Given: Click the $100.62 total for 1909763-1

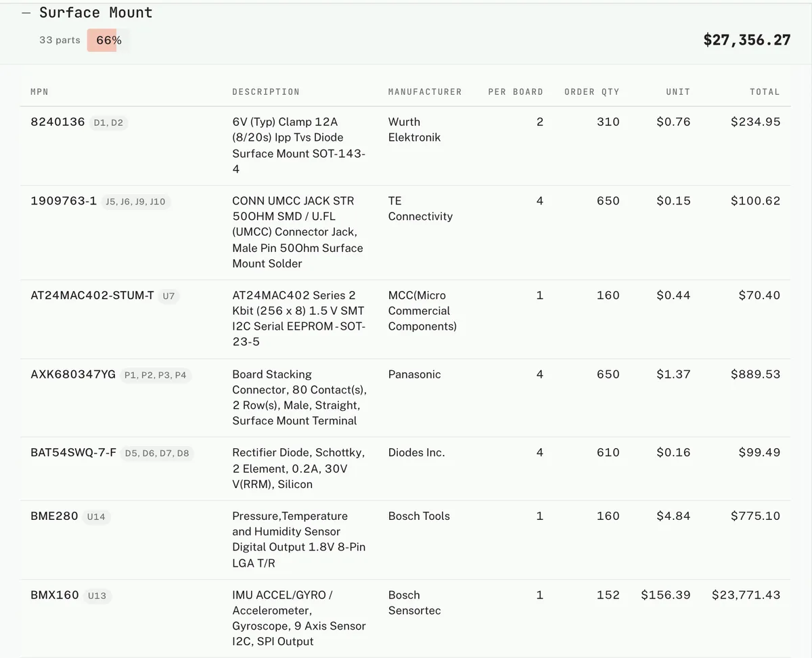Looking at the screenshot, I should coord(755,201).
